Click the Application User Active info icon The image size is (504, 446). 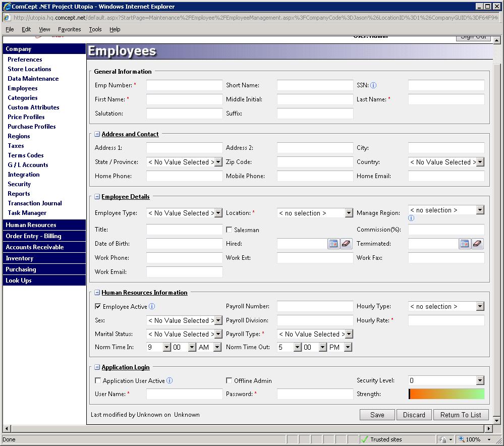click(170, 381)
